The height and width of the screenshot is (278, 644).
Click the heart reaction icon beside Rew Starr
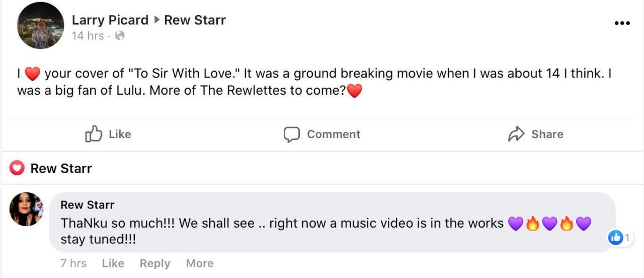[17, 168]
